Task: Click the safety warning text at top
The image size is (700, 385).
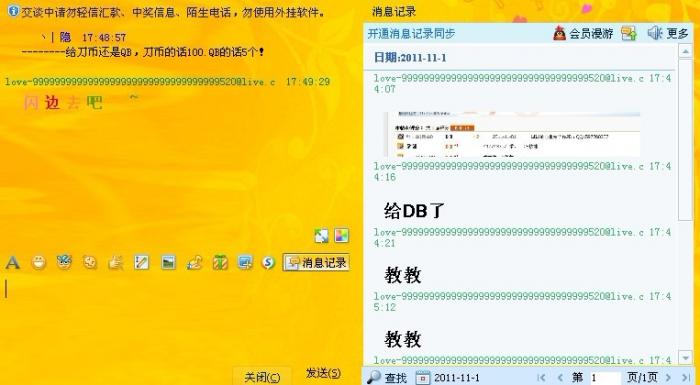Action: coord(173,12)
